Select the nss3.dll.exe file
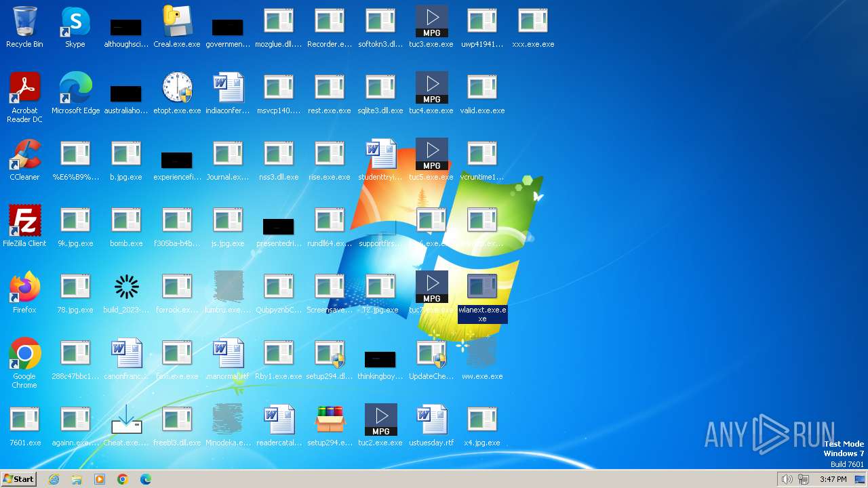Screen dimensions: 868x488 [x=279, y=155]
